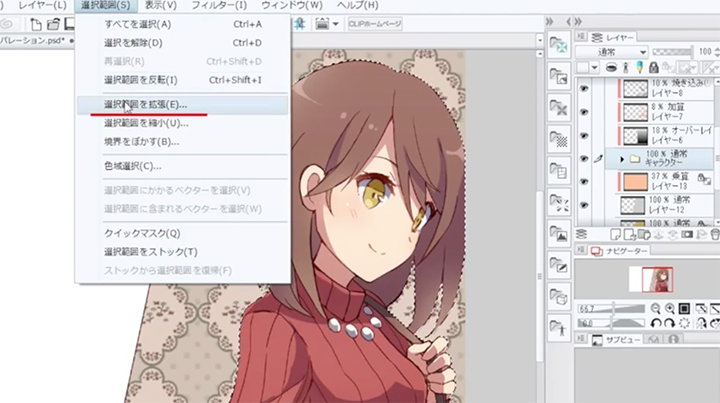This screenshot has width=720, height=403.
Task: Open the layer color palette dropdown arrow
Action: pos(595,68)
